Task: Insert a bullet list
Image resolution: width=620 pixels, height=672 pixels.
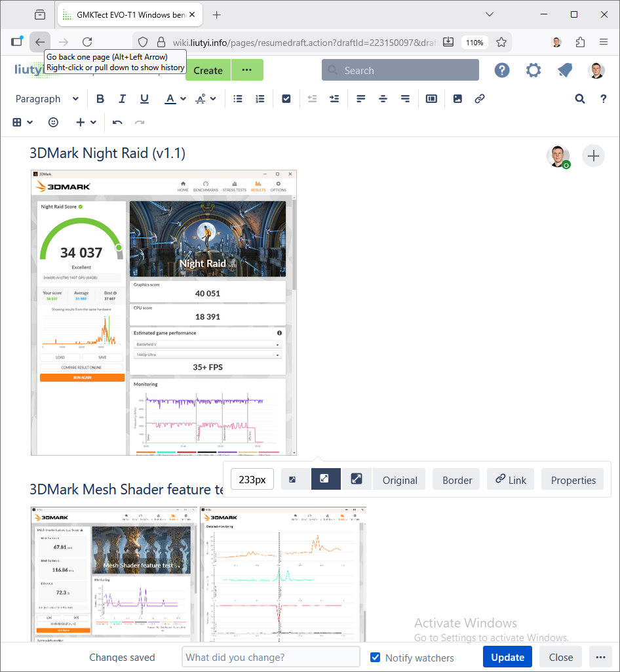Action: (238, 99)
